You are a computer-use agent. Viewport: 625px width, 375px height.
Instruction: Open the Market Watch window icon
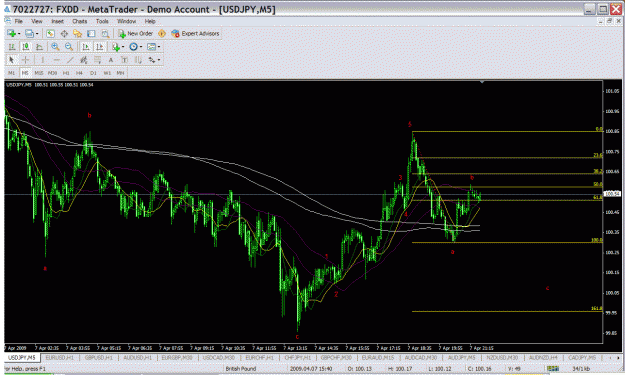pyautogui.click(x=50, y=33)
